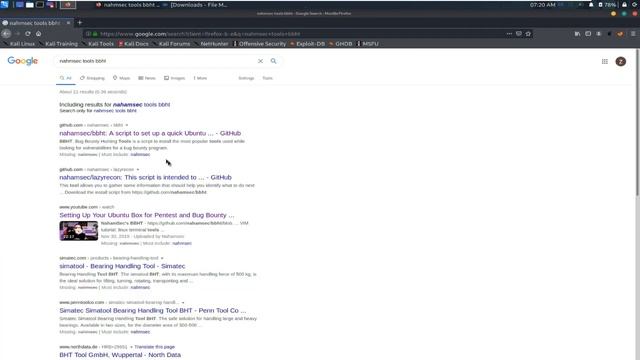Open the Firefox hamburger menu
640x360 pixels.
633,34
